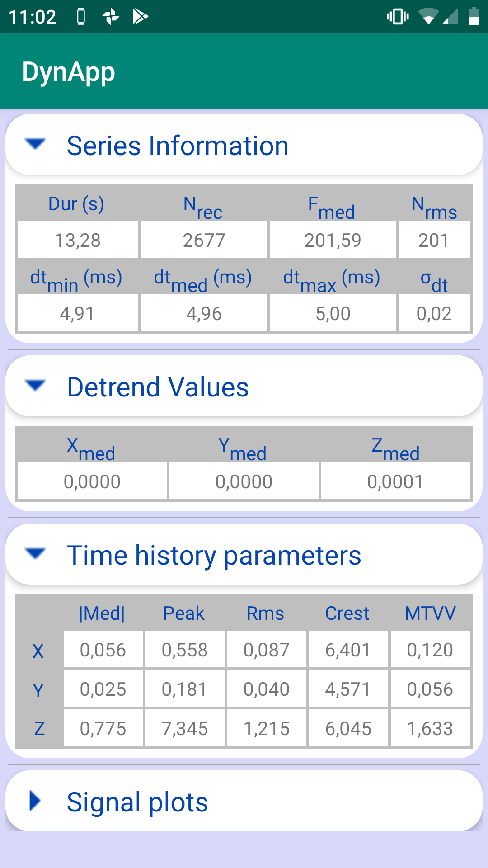Screen dimensions: 488x868
Task: Tap the DynApp title in app bar
Action: (x=69, y=72)
